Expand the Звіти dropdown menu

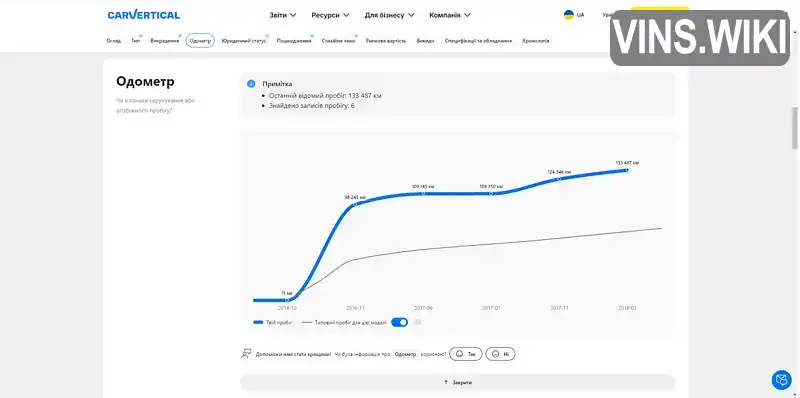click(283, 15)
